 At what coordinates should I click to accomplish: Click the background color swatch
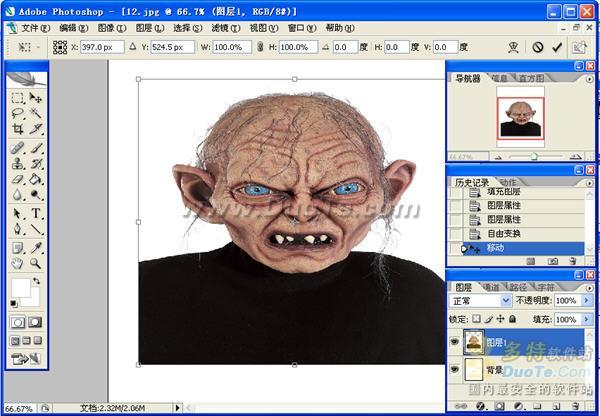point(34,299)
